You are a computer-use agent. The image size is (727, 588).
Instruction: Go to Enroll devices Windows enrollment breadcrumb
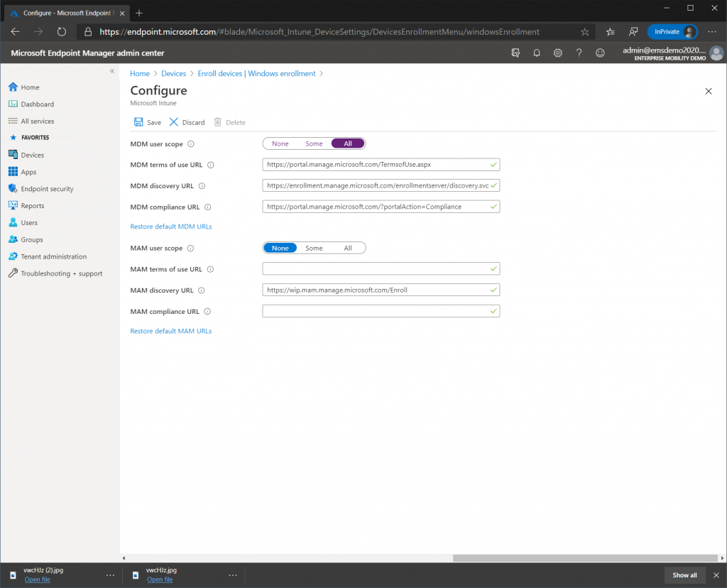[x=256, y=73]
